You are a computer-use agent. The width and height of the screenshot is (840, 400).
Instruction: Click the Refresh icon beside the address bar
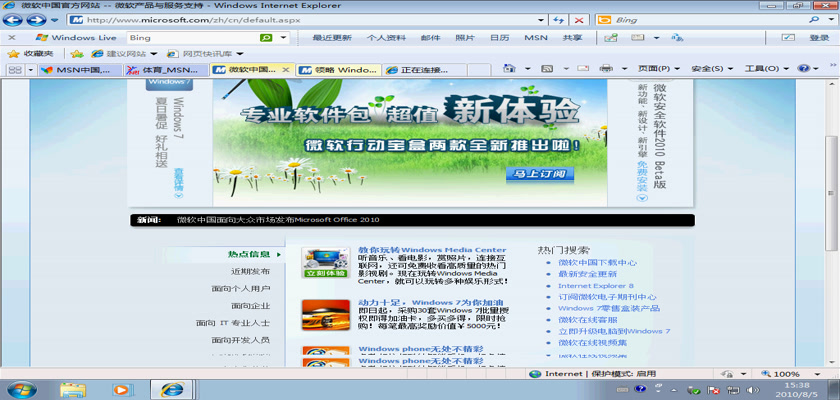[560, 19]
